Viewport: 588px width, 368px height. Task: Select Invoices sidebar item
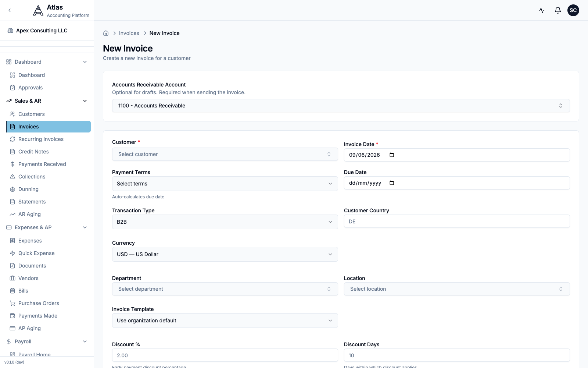pyautogui.click(x=48, y=127)
